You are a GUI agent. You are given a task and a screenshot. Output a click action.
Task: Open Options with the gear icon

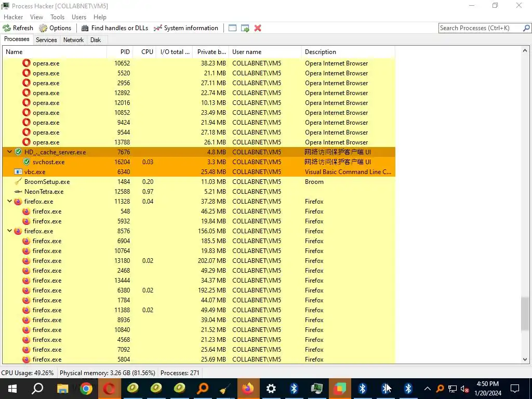[x=55, y=28]
